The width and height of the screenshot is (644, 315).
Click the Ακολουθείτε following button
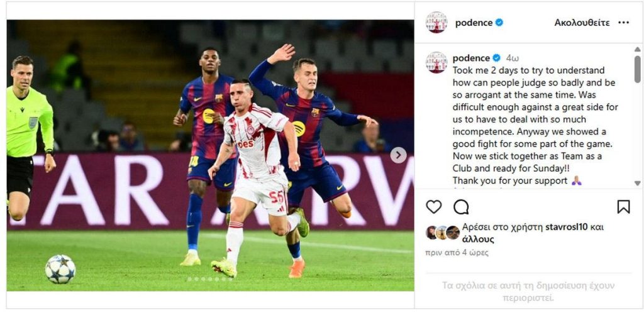(x=582, y=23)
